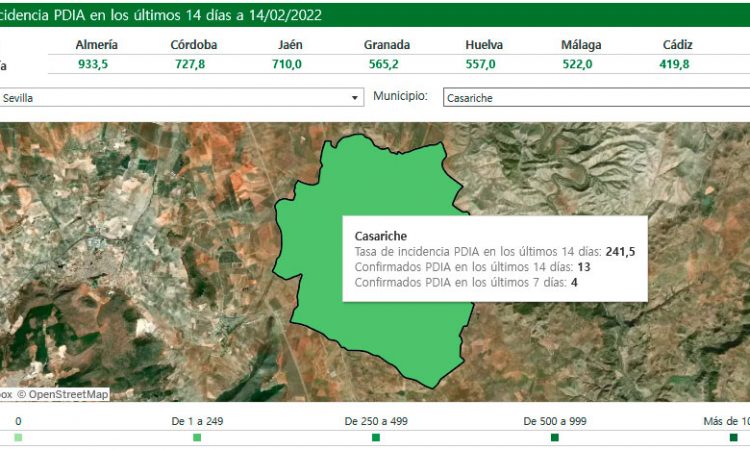The height and width of the screenshot is (450, 750).
Task: Click the 'De 1 a 249' legend label
Action: click(197, 421)
